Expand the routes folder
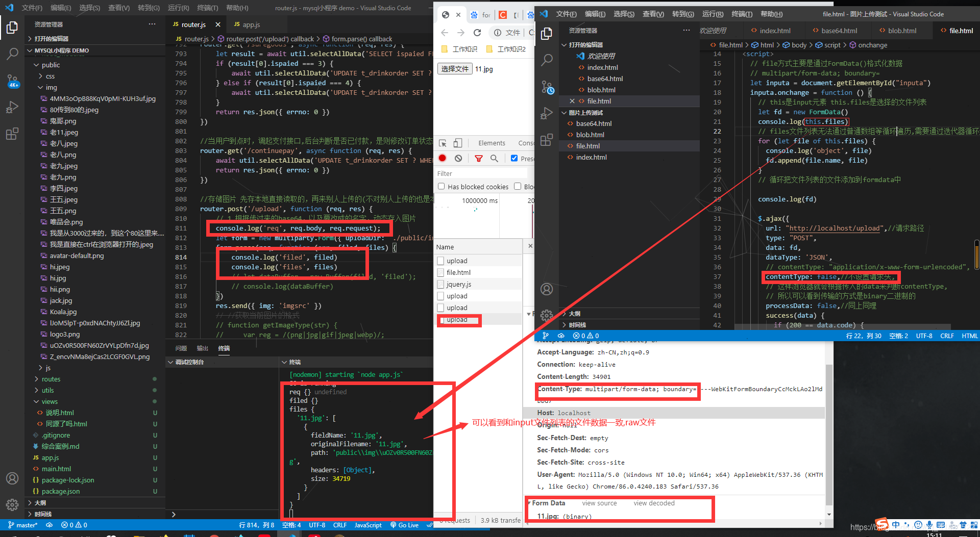980x537 pixels. [x=51, y=379]
